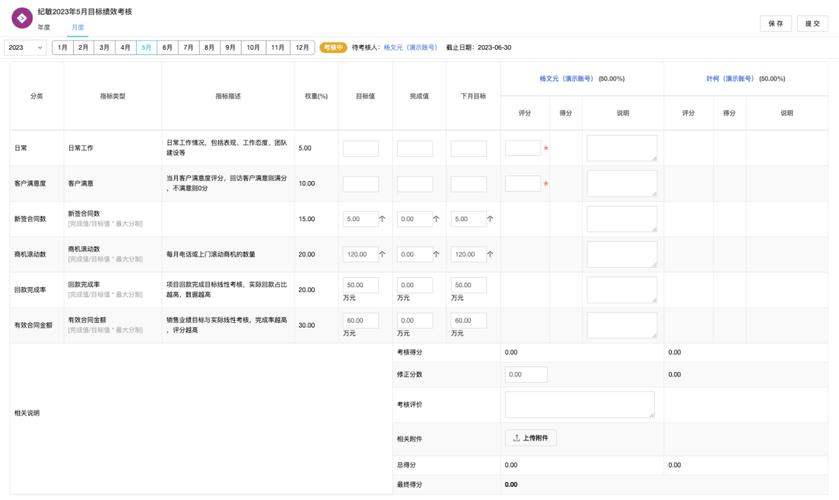Select the 5月 month tab

tap(147, 48)
